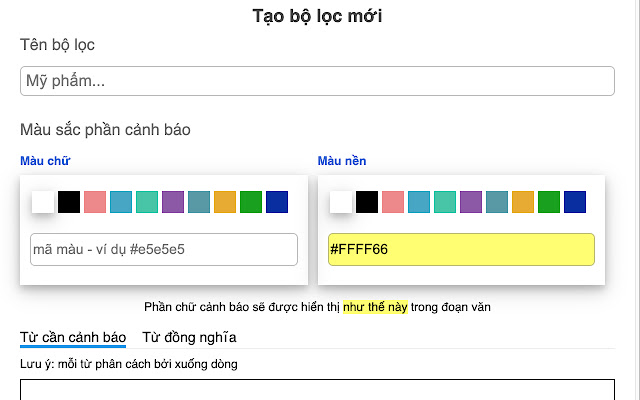Click background hex field showing #FFFF66
This screenshot has width=640, height=400.
coord(461,249)
